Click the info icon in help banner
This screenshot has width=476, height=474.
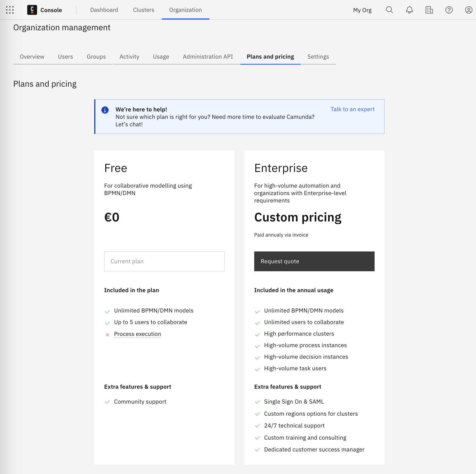(x=105, y=110)
